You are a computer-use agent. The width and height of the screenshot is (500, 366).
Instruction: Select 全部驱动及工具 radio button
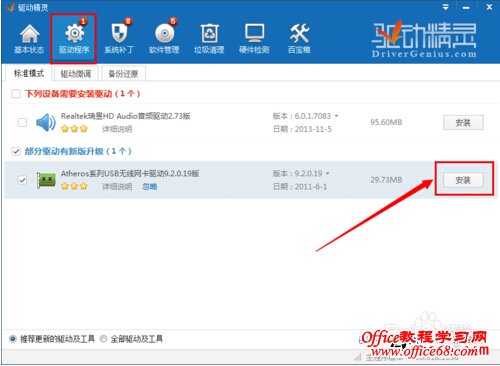(x=103, y=339)
